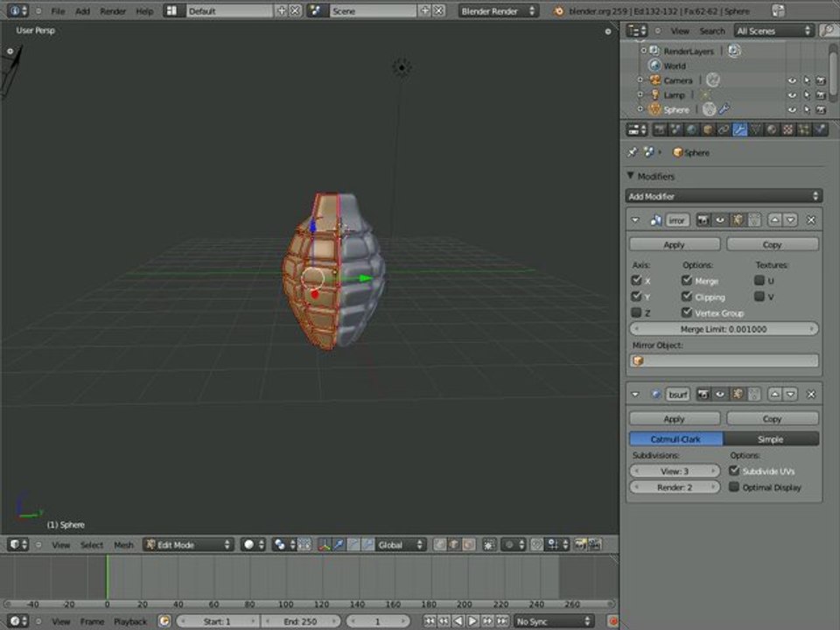Toggle the 3D manipulator widget icon

pyautogui.click(x=324, y=545)
